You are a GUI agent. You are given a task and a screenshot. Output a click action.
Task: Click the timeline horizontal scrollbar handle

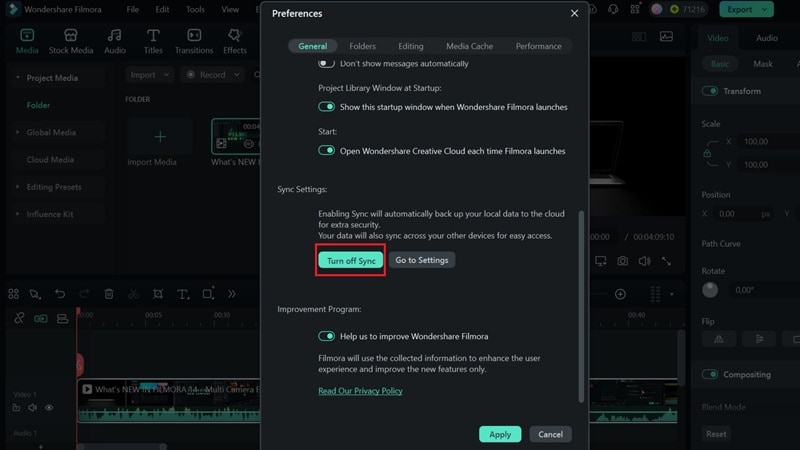coord(122,447)
